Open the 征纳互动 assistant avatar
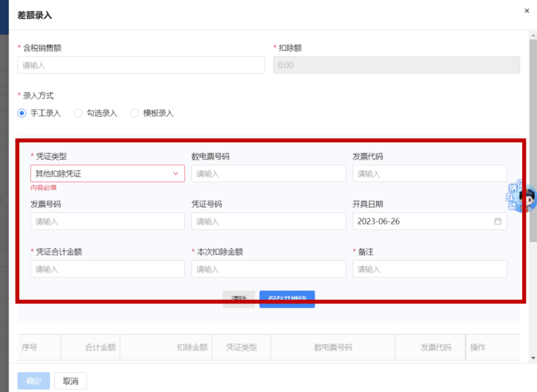This screenshot has height=392, width=537. (x=524, y=197)
